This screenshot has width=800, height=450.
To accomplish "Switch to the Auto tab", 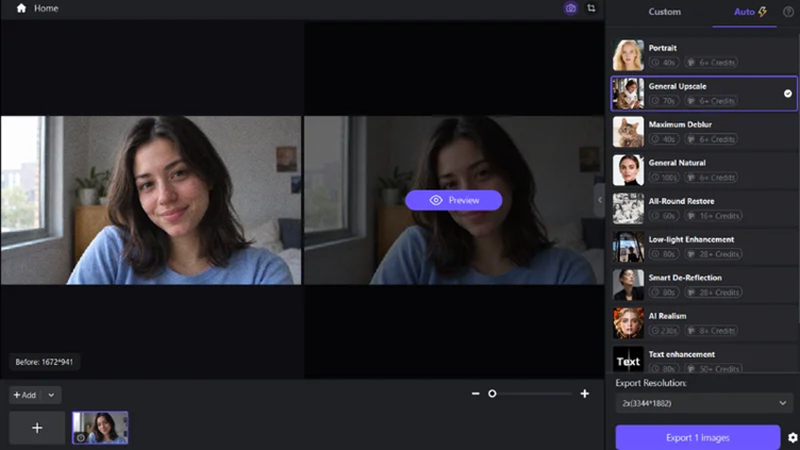I will 750,12.
